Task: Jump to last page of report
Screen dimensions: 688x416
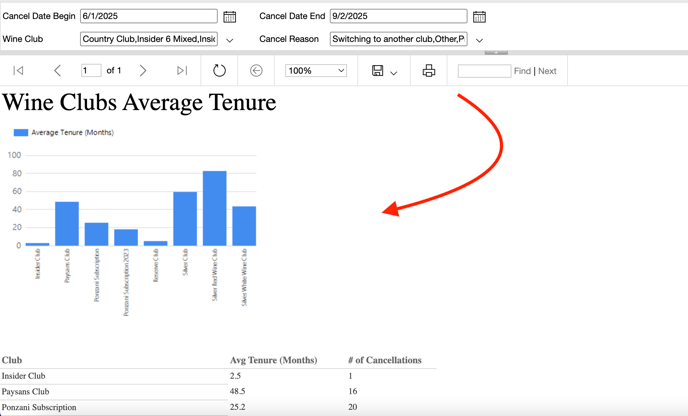Action: click(x=181, y=71)
